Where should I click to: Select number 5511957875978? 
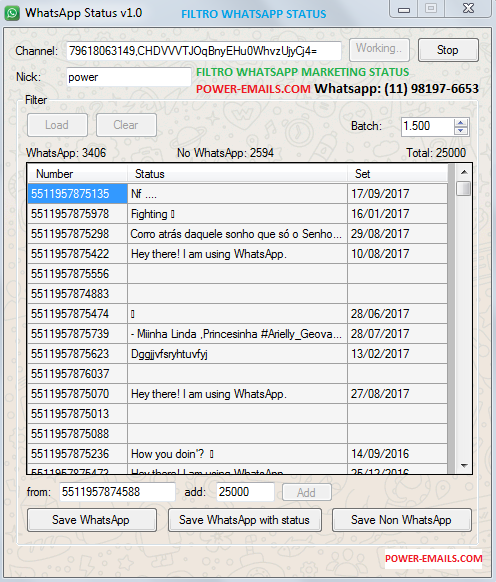coord(78,213)
